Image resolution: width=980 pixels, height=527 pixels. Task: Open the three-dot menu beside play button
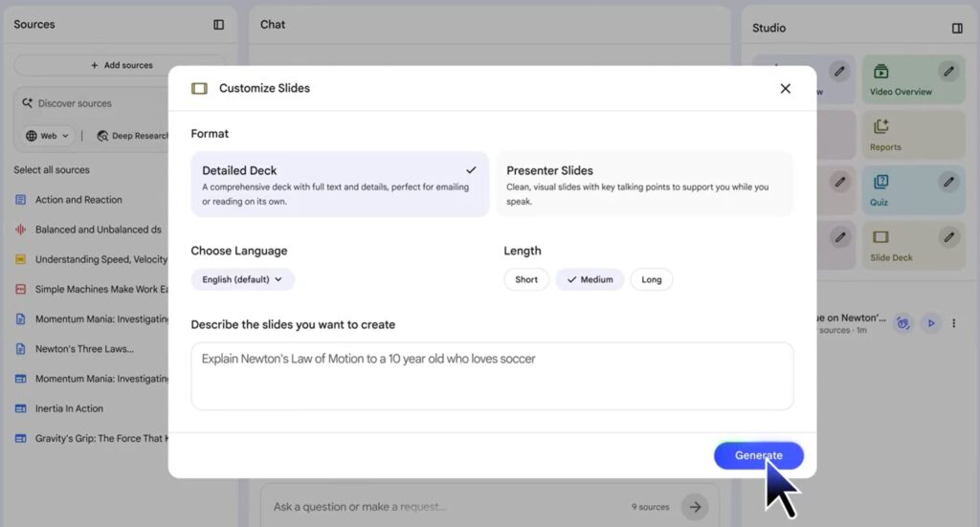click(x=953, y=323)
